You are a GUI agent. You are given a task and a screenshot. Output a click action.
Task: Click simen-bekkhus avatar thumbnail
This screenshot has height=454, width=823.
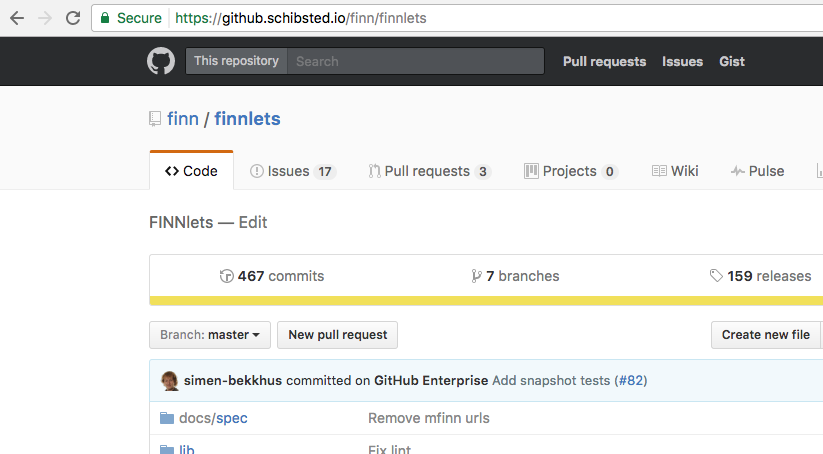(169, 381)
